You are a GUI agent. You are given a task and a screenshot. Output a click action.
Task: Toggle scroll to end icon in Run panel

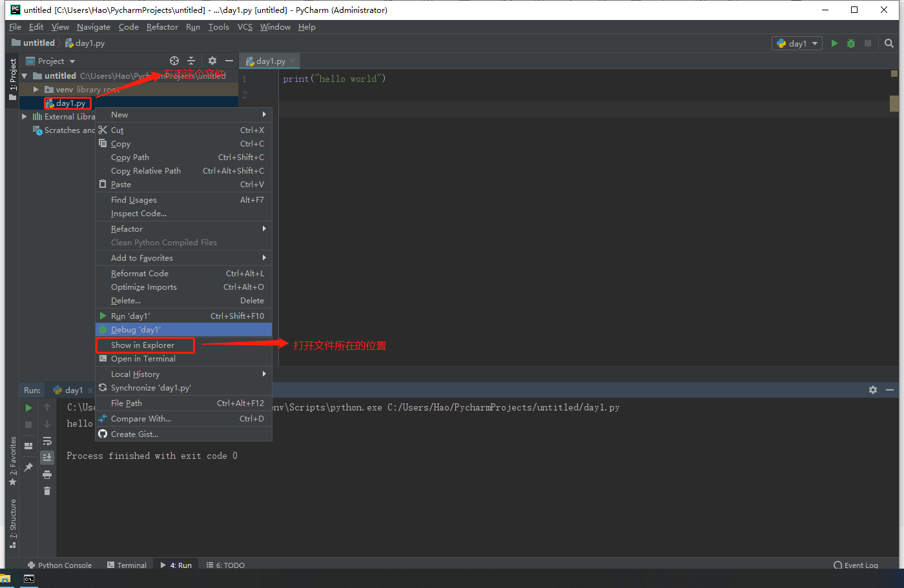[47, 457]
